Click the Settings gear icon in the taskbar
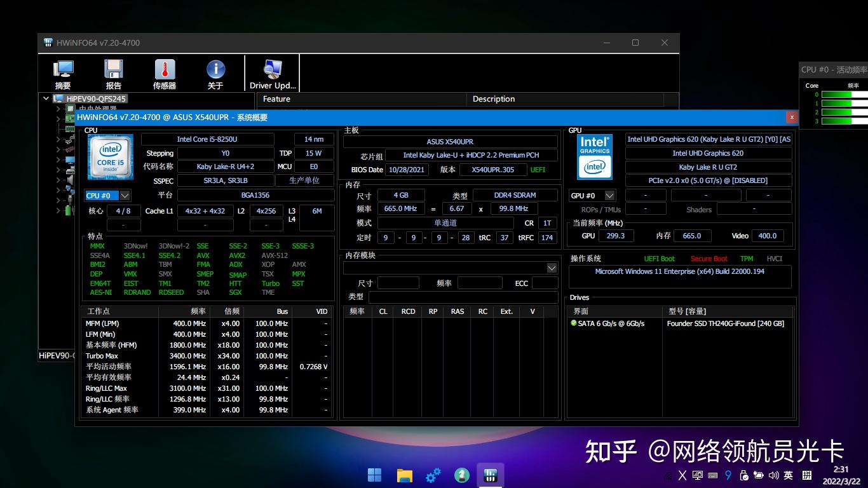 coord(433,475)
